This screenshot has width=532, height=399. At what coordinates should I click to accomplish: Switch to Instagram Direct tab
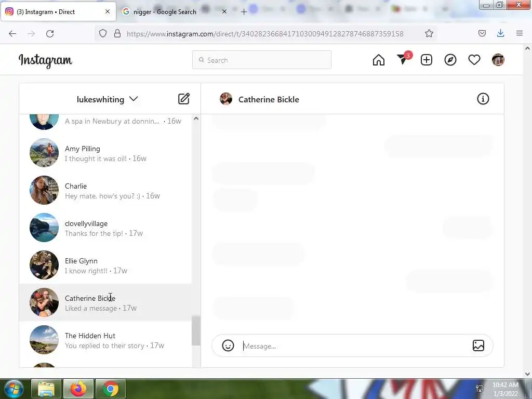point(58,11)
